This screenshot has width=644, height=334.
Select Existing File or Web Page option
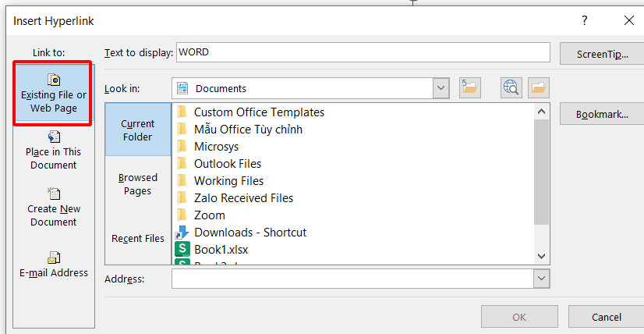(53, 95)
